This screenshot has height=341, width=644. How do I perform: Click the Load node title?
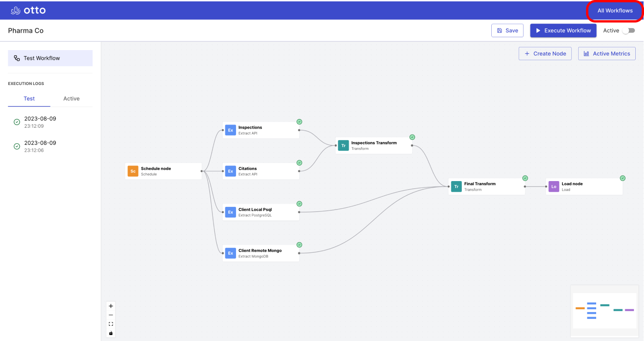(572, 184)
